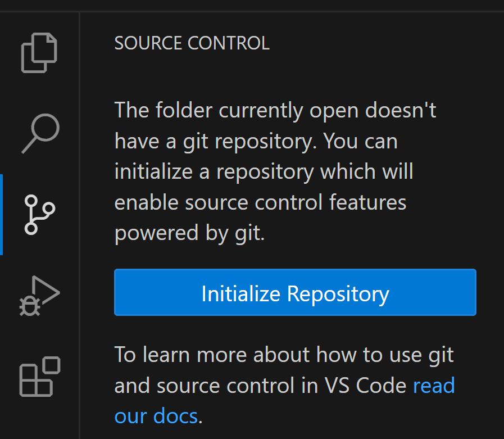The image size is (504, 439).
Task: Click the git repository description paragraph
Action: coord(275,171)
